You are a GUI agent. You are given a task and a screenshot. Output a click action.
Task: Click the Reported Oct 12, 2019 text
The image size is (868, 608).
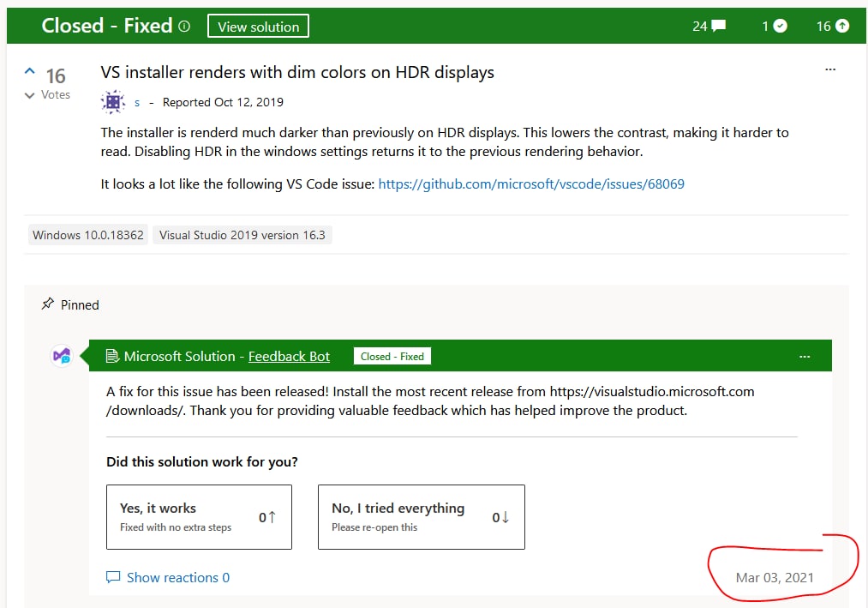[223, 103]
